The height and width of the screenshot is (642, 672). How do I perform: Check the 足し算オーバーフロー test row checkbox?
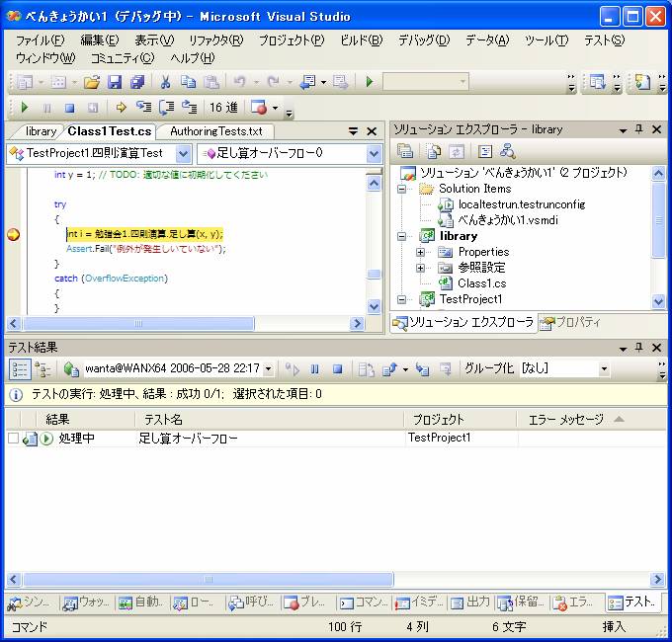13,439
